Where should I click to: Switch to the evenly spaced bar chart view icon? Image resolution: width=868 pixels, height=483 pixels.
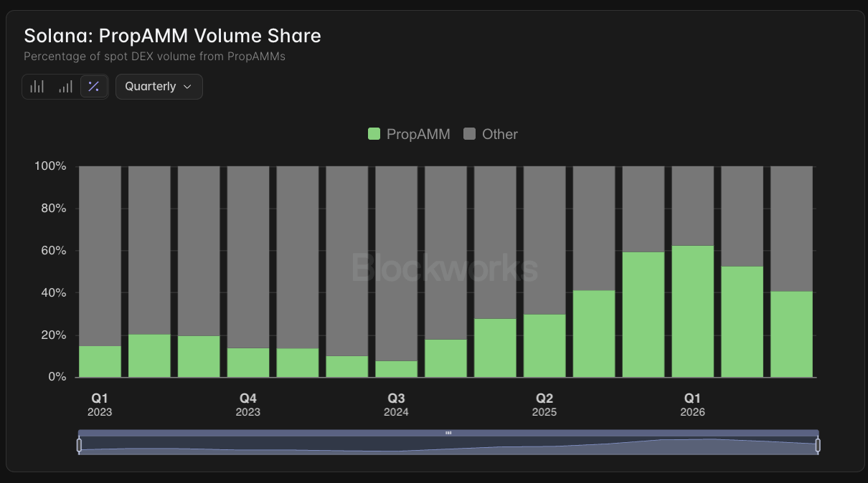[37, 87]
